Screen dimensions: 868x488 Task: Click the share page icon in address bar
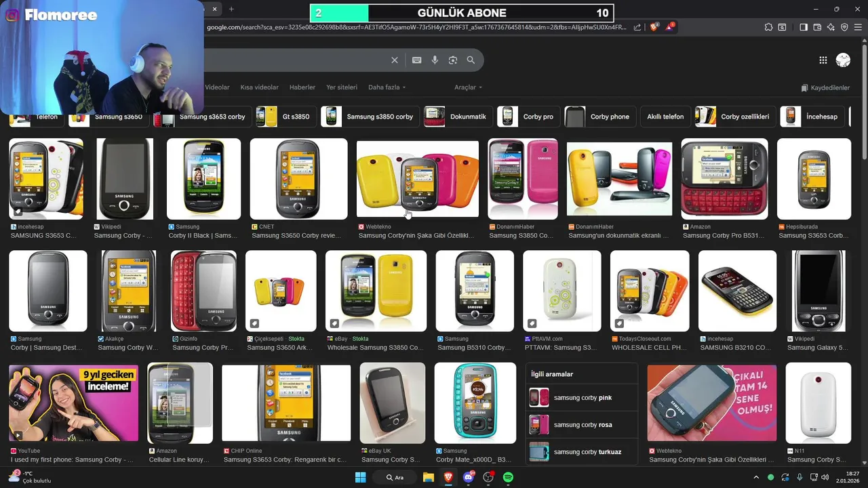pos(637,27)
